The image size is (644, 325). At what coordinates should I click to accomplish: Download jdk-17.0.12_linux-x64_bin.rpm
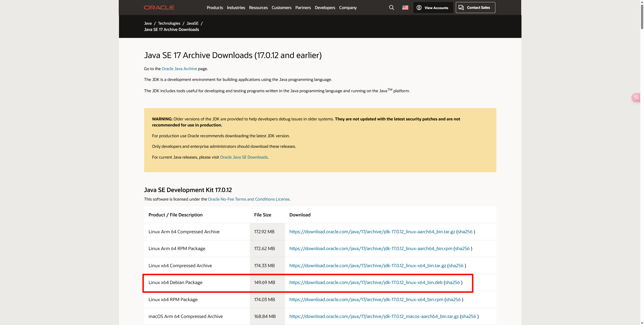[366, 300]
